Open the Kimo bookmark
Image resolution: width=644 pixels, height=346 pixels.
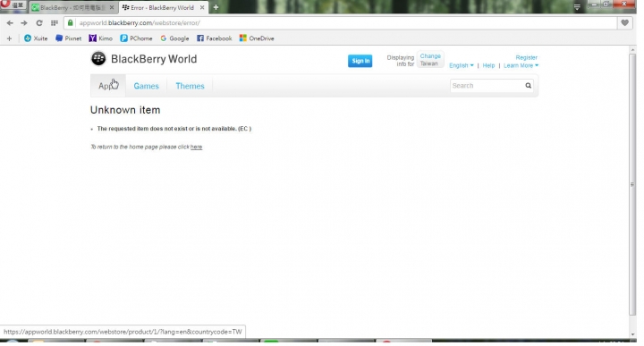point(100,38)
